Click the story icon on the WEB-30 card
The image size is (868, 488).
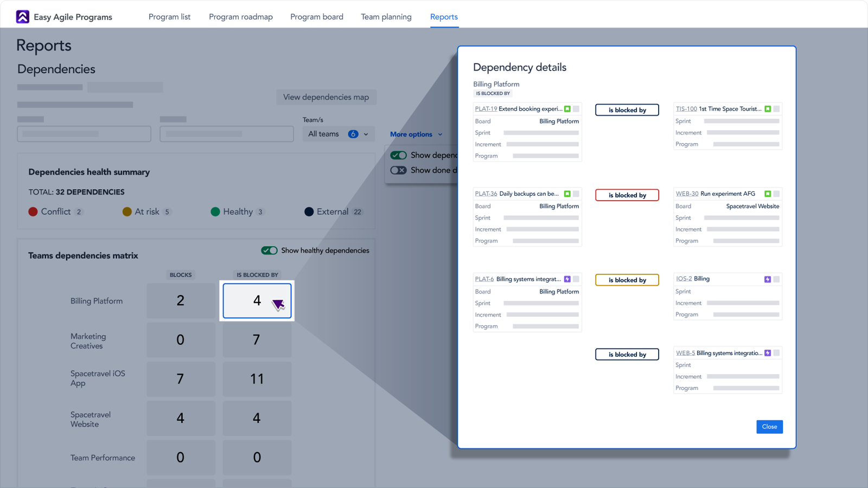(768, 194)
